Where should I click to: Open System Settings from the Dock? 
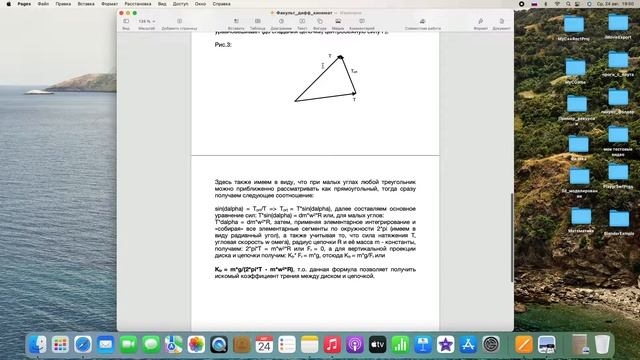[x=491, y=344]
